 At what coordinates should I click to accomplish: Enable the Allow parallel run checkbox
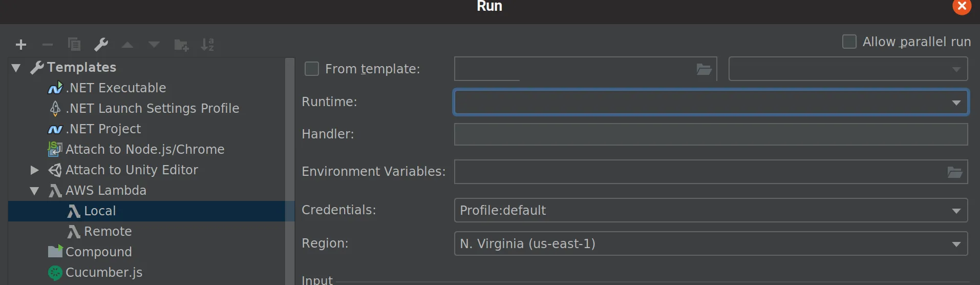(849, 42)
